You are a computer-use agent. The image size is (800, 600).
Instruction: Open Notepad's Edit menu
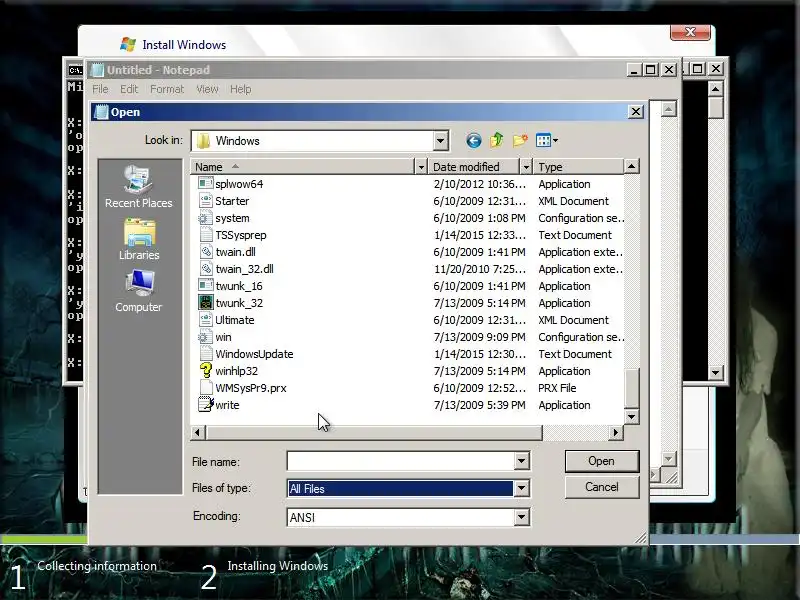[129, 89]
